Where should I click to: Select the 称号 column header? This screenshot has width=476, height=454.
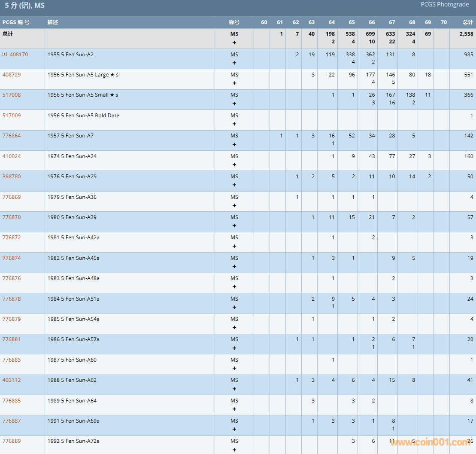tap(234, 22)
